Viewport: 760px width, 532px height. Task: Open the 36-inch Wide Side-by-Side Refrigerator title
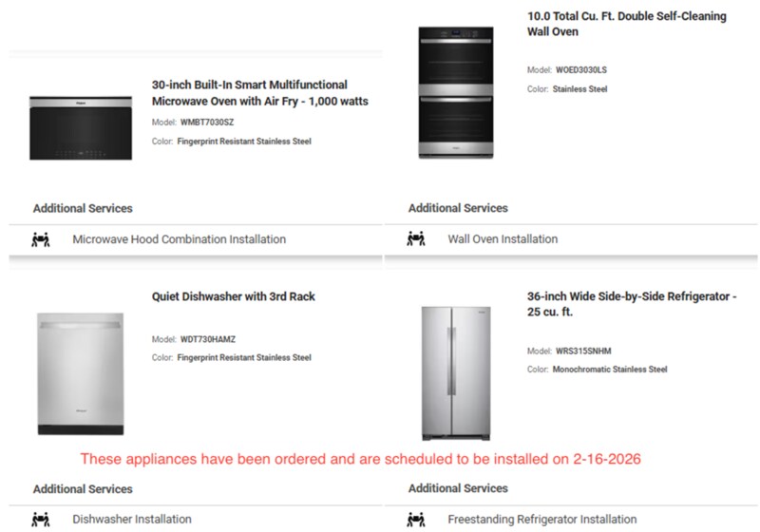(x=632, y=304)
